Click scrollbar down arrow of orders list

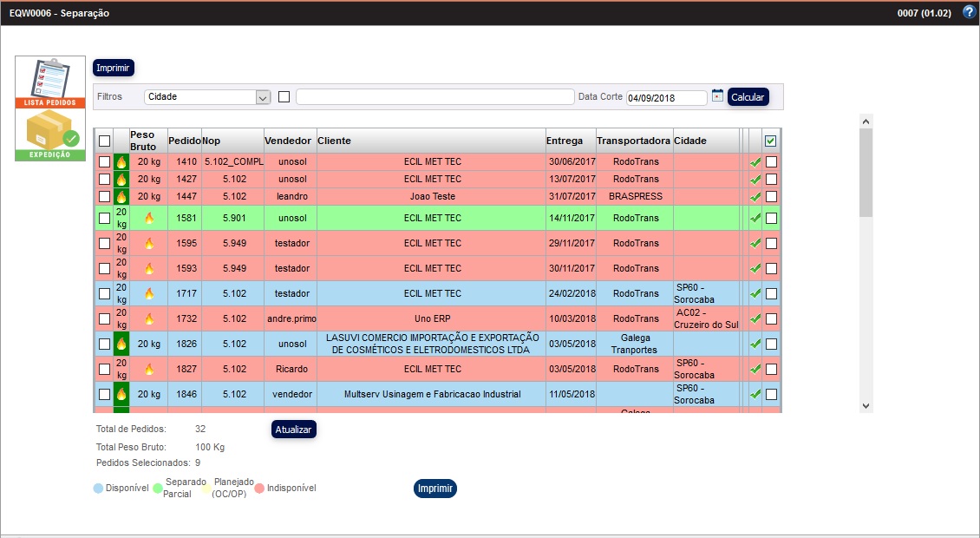(866, 405)
